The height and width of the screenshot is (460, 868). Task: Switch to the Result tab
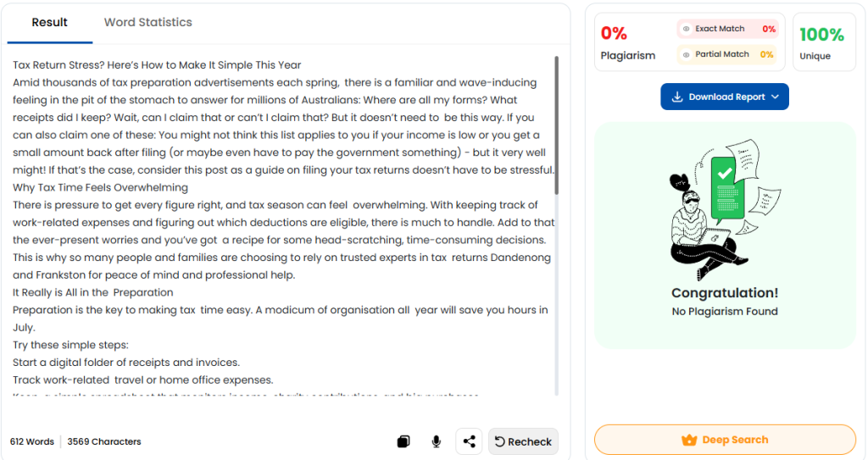tap(50, 23)
